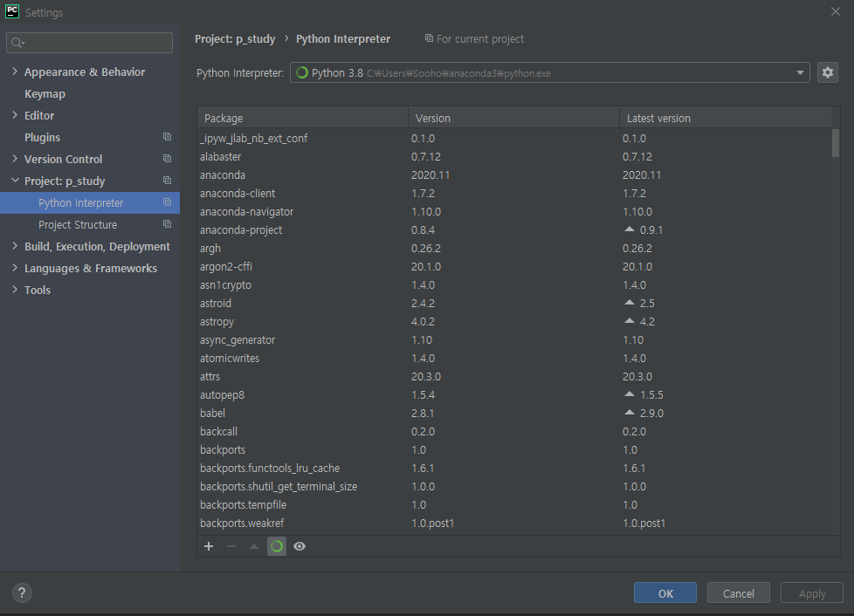Viewport: 854px width, 616px height.
Task: Select the argon2-cffi package row
Action: pos(514,266)
